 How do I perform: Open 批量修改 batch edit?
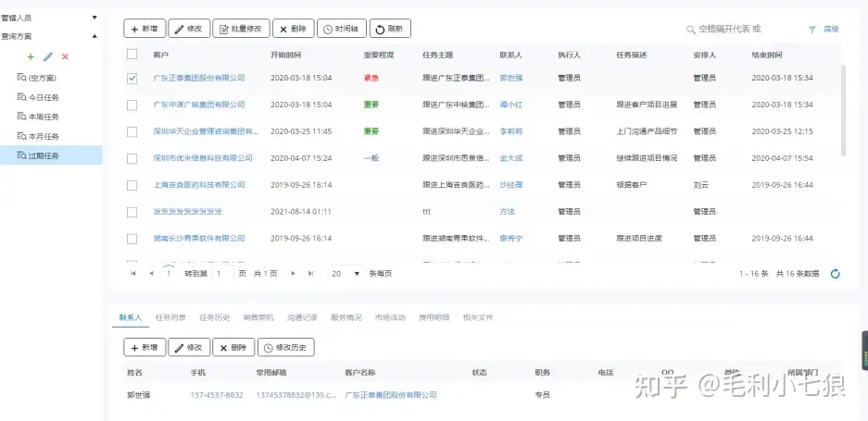point(241,29)
